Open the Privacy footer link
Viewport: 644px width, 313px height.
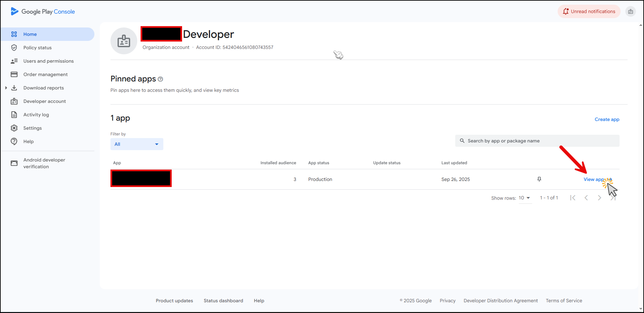(448, 301)
